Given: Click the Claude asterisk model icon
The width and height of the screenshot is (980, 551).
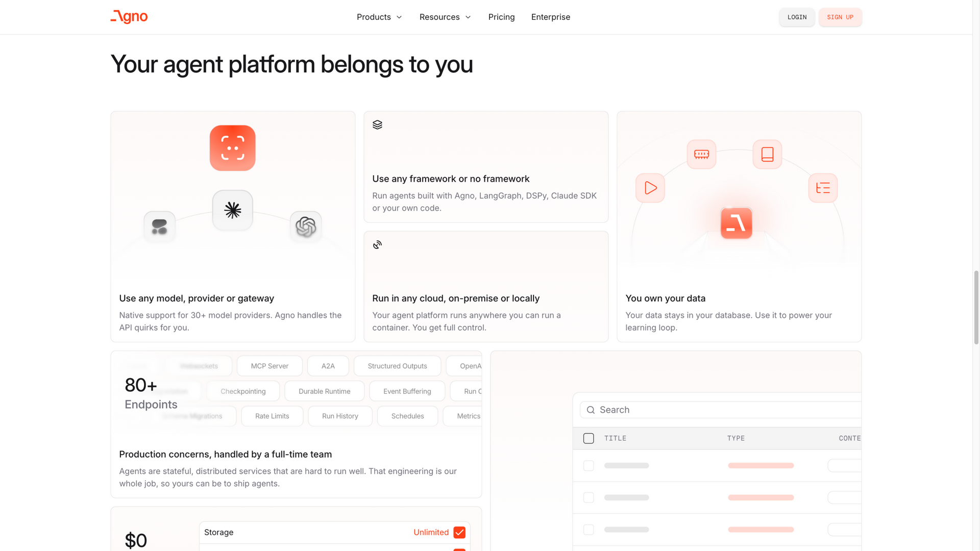Looking at the screenshot, I should tap(233, 210).
